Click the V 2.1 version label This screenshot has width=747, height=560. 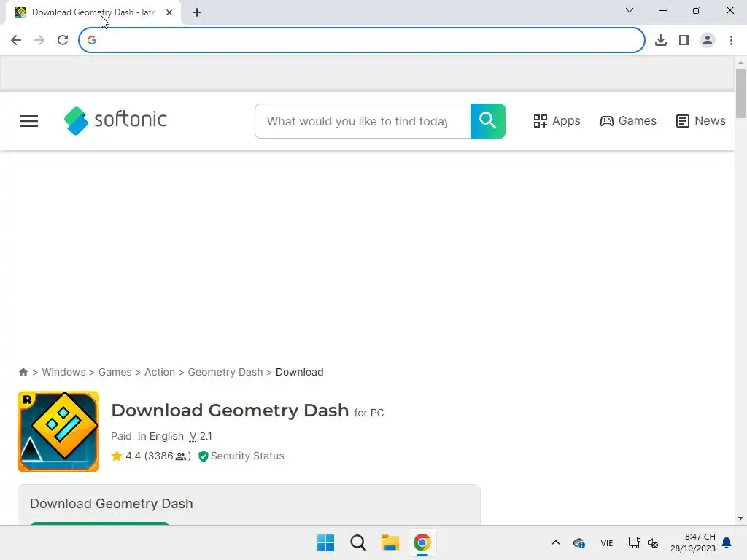(201, 436)
